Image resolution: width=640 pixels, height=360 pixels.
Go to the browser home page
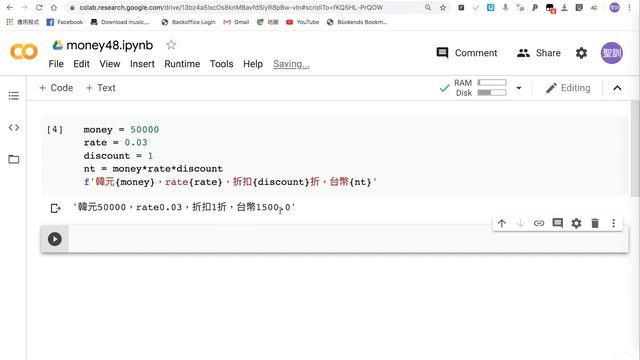(x=54, y=7)
